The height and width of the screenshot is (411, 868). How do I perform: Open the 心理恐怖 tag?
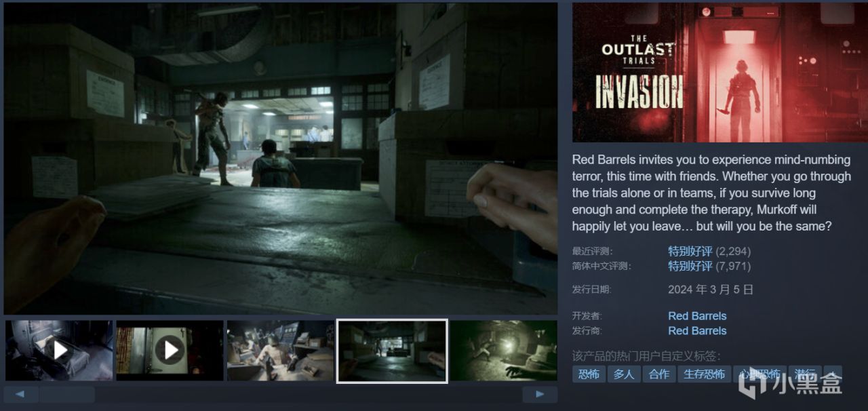click(759, 374)
